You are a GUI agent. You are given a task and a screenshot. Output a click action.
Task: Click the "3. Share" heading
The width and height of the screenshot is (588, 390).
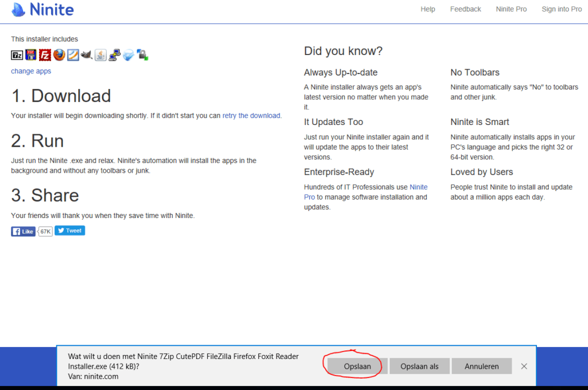[45, 196]
